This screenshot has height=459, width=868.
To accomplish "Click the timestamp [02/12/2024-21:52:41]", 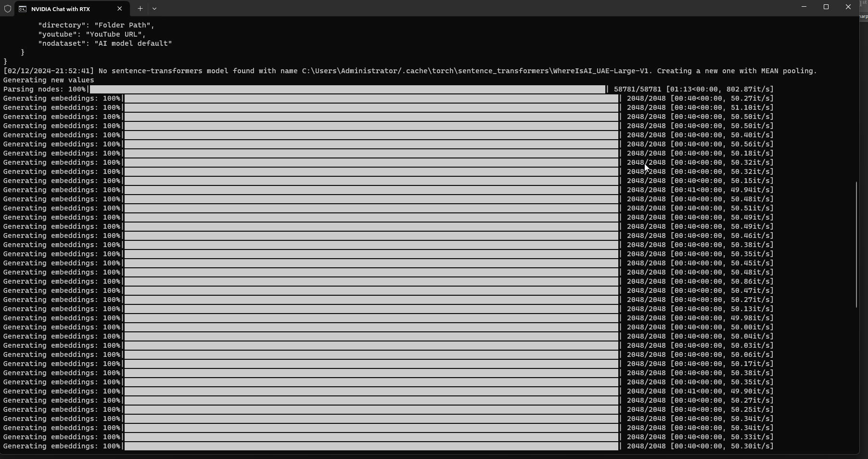I will 49,71.
